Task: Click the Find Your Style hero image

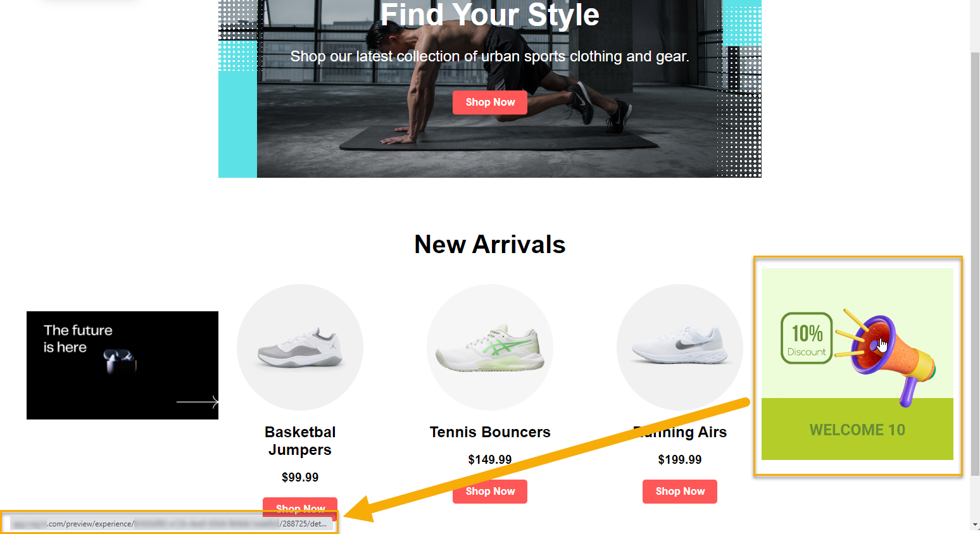Action: (x=490, y=89)
